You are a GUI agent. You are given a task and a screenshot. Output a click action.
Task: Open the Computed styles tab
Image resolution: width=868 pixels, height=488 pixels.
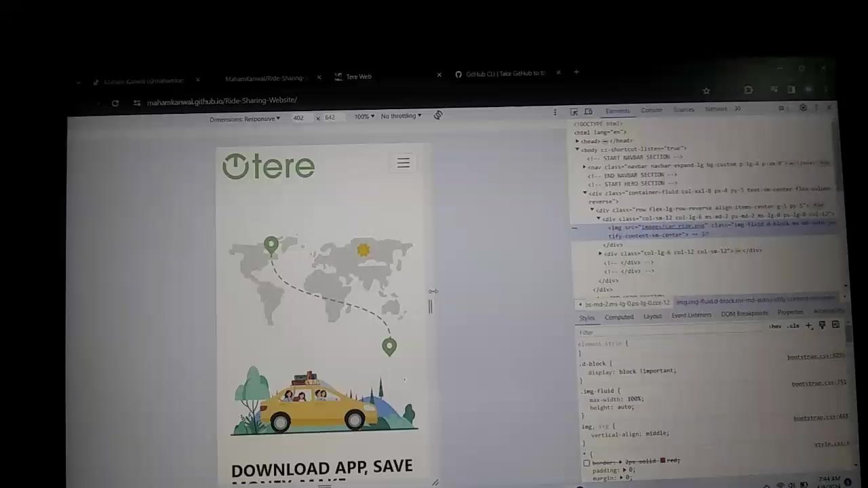coord(619,317)
